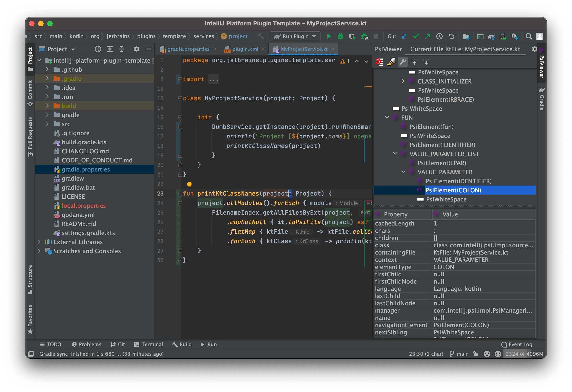Image resolution: width=572 pixels, height=392 pixels.
Task: Click the green Run button in toolbar
Action: 329,36
